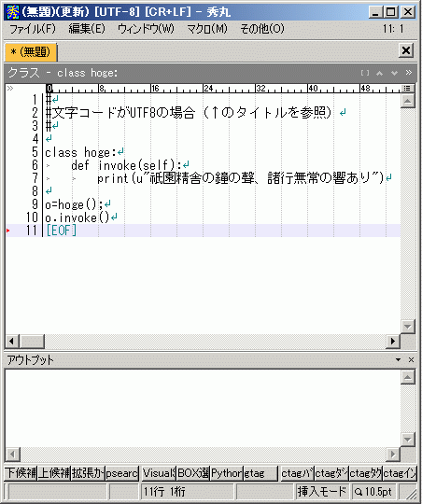This screenshot has width=422, height=504.
Task: Click the ruler's left double-arrow icon
Action: 10,89
